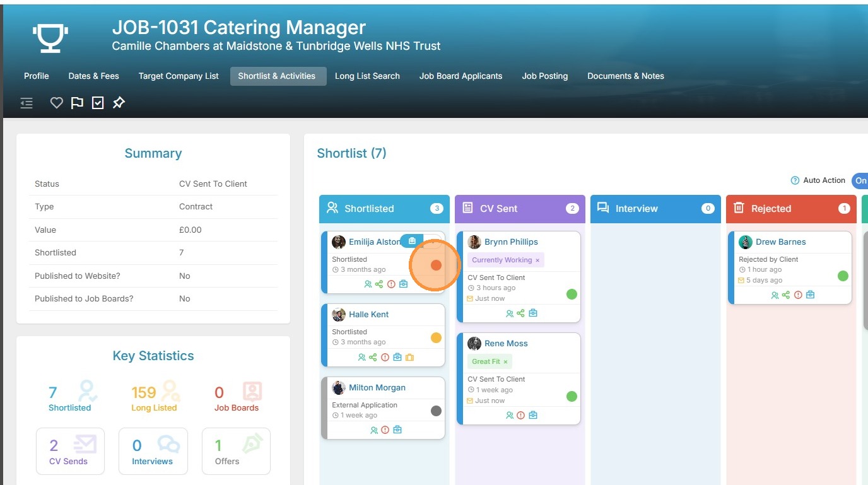The width and height of the screenshot is (868, 485).
Task: Click red alert icon on Rene Moss's card
Action: tap(521, 416)
